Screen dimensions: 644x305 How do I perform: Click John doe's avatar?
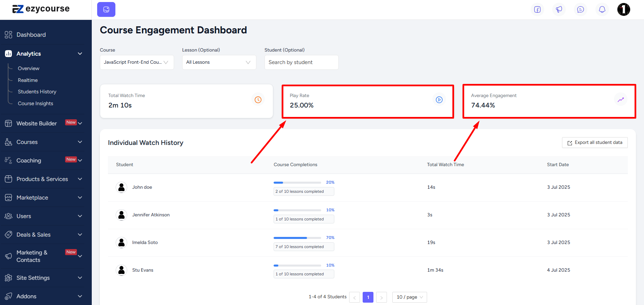(121, 187)
